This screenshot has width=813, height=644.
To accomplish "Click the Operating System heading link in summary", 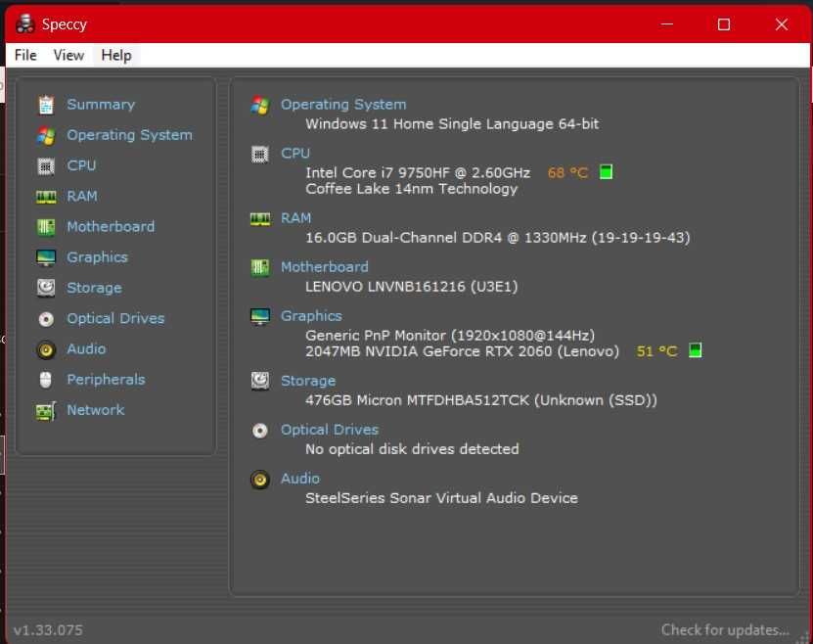I will click(x=343, y=105).
